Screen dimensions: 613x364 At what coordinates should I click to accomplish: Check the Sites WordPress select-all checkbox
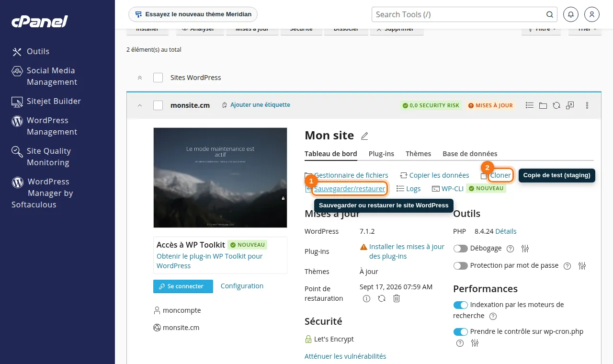[158, 78]
